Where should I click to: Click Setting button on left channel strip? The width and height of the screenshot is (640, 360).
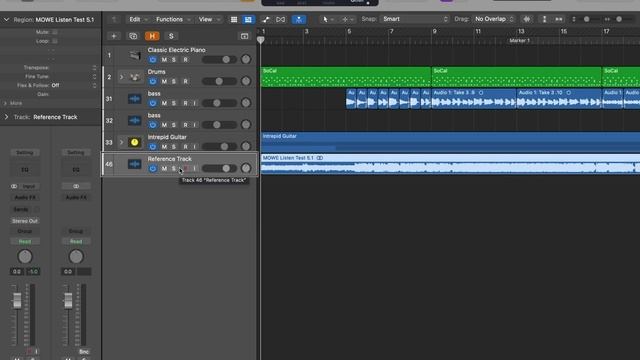click(x=25, y=152)
